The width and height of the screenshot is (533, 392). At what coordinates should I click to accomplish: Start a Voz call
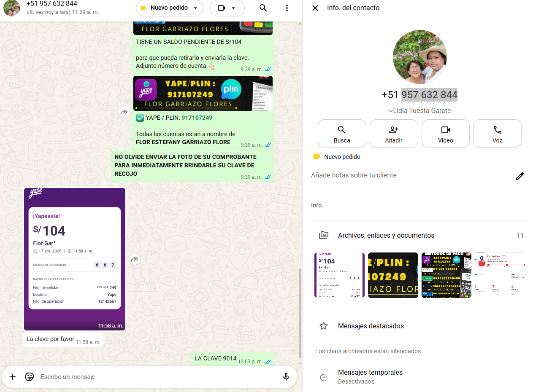[497, 134]
